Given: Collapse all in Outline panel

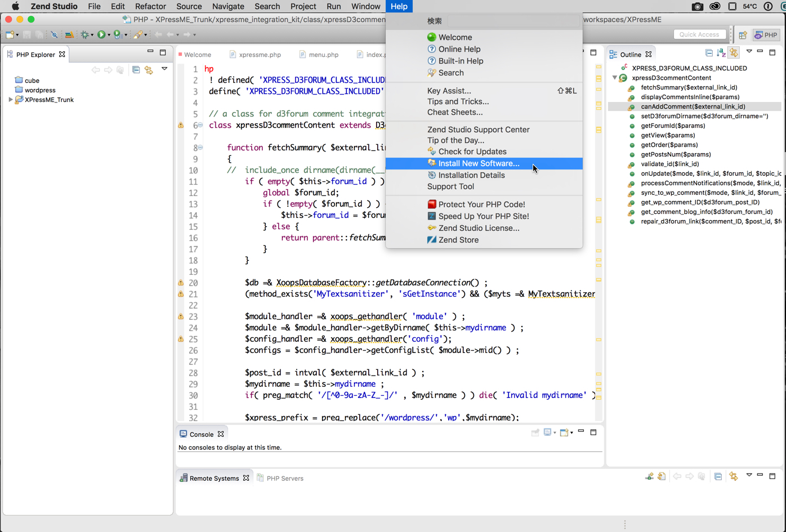Looking at the screenshot, I should 709,53.
